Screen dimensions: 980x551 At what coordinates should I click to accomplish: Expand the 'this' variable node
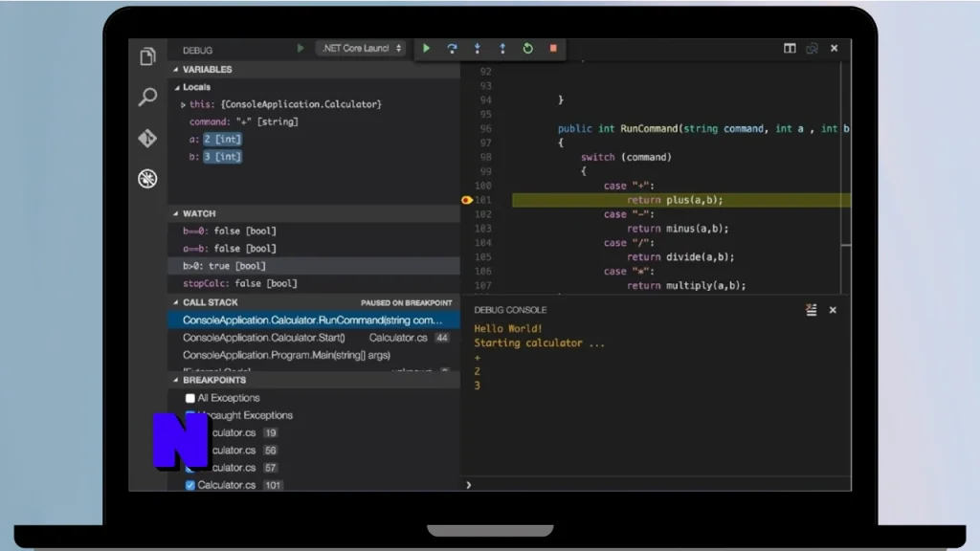tap(183, 105)
